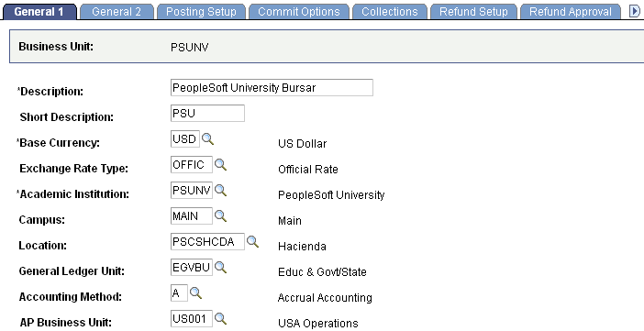Click the General Ledger Unit lookup icon
Image resolution: width=644 pixels, height=331 pixels.
click(x=220, y=268)
